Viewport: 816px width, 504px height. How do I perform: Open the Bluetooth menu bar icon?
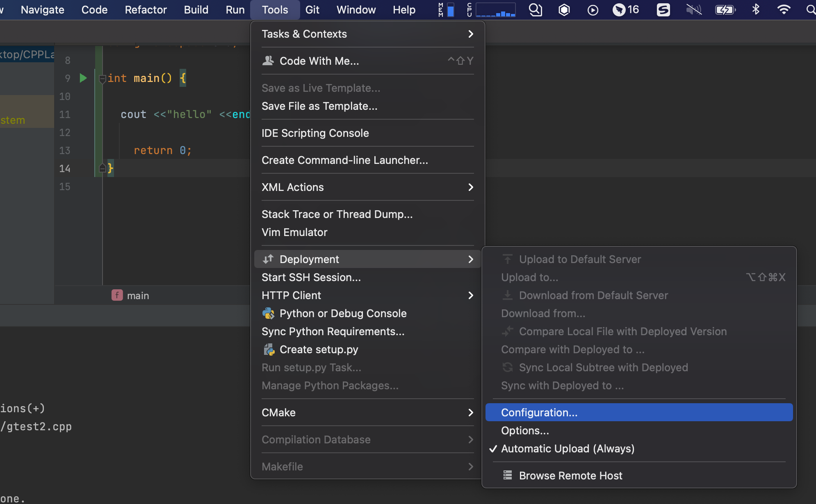(x=756, y=9)
